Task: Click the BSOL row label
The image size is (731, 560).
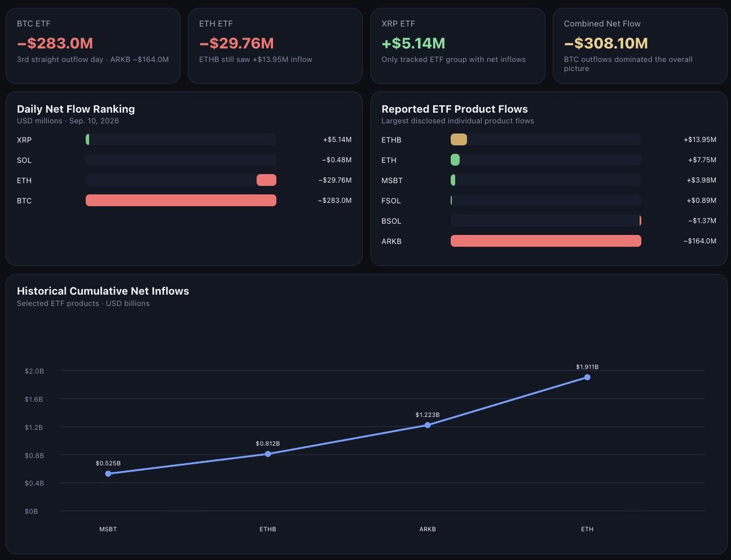Action: (x=391, y=221)
